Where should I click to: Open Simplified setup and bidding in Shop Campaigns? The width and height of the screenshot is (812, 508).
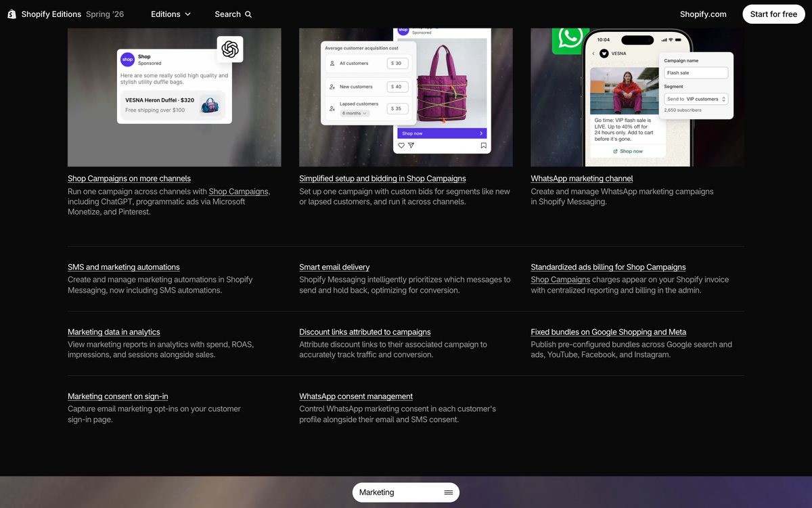coord(382,179)
